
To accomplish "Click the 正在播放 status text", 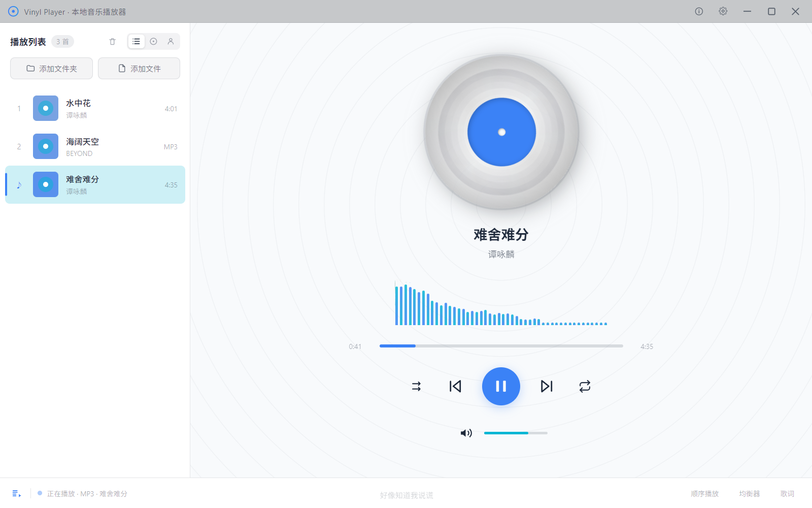I will pos(87,494).
